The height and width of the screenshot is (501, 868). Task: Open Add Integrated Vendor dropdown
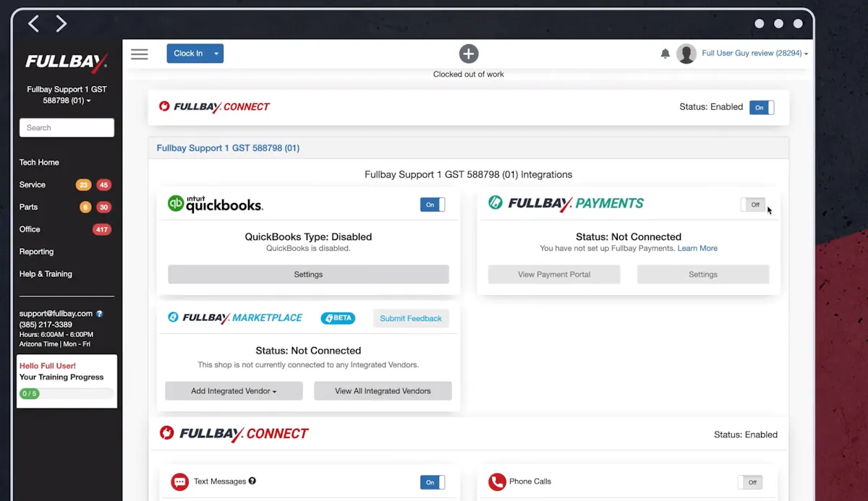point(234,391)
